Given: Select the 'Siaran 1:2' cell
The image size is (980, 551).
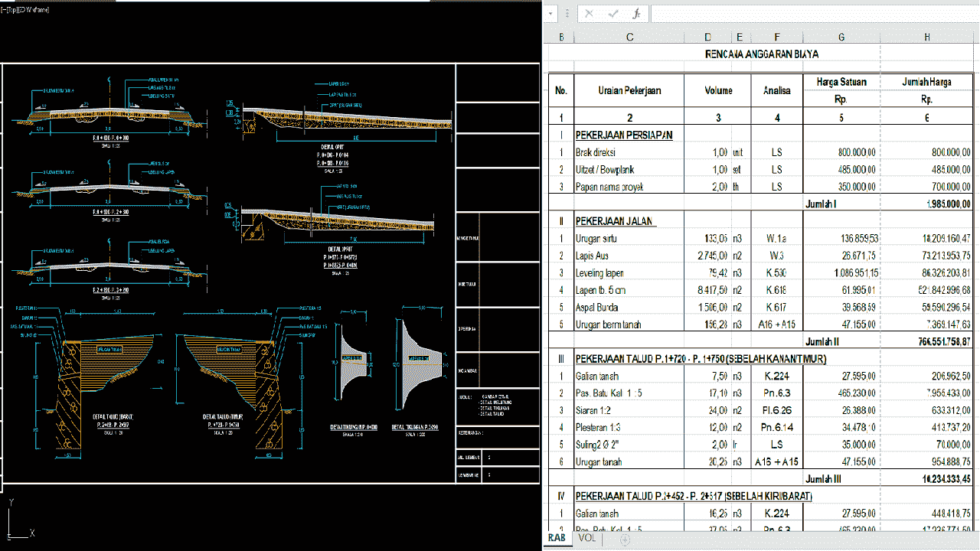Looking at the screenshot, I should (629, 410).
